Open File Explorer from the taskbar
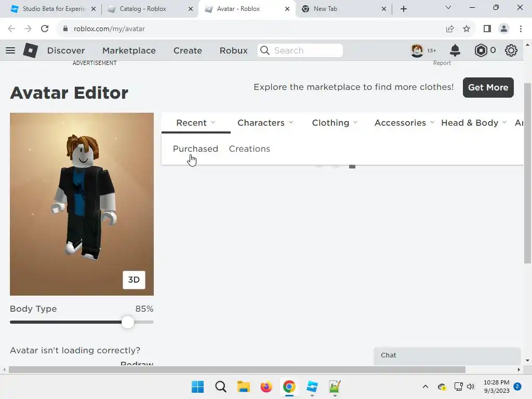This screenshot has width=532, height=399. pos(243,387)
